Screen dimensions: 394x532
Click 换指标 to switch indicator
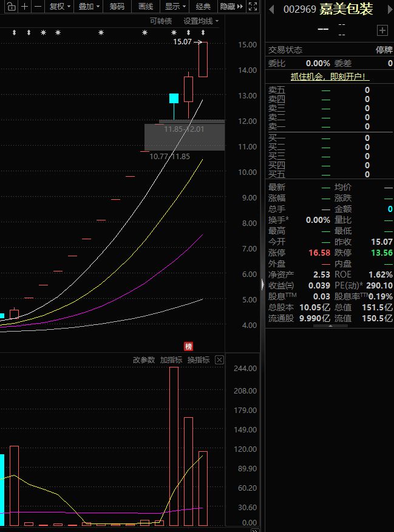coord(198,360)
